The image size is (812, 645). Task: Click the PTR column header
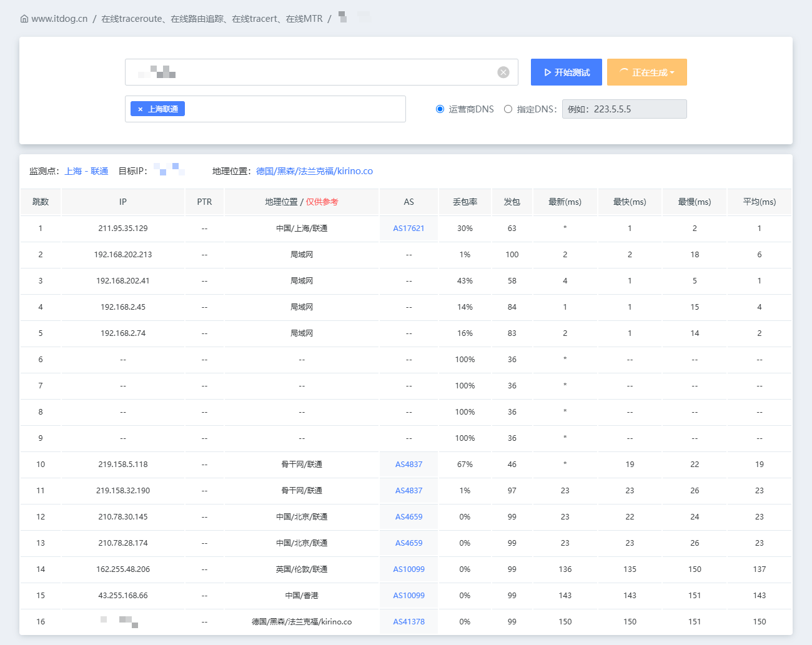tap(204, 202)
